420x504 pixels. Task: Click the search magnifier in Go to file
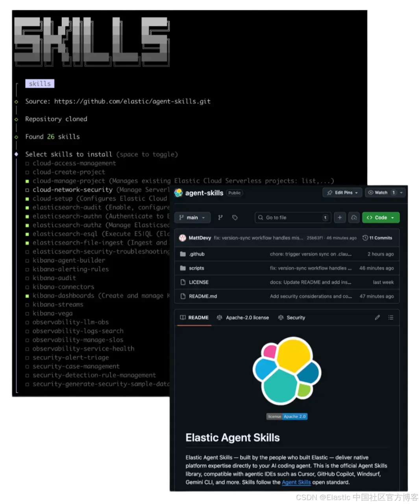(x=261, y=217)
